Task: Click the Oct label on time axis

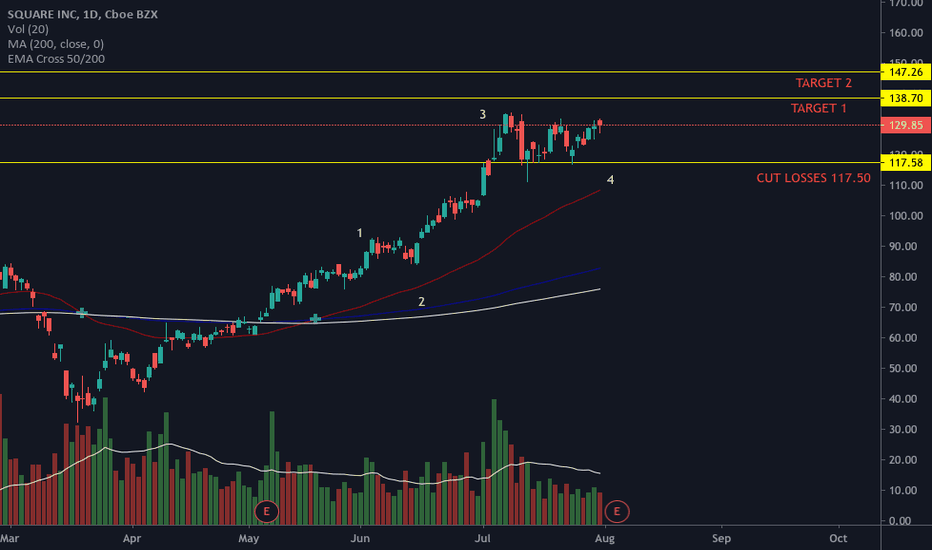Action: (838, 539)
